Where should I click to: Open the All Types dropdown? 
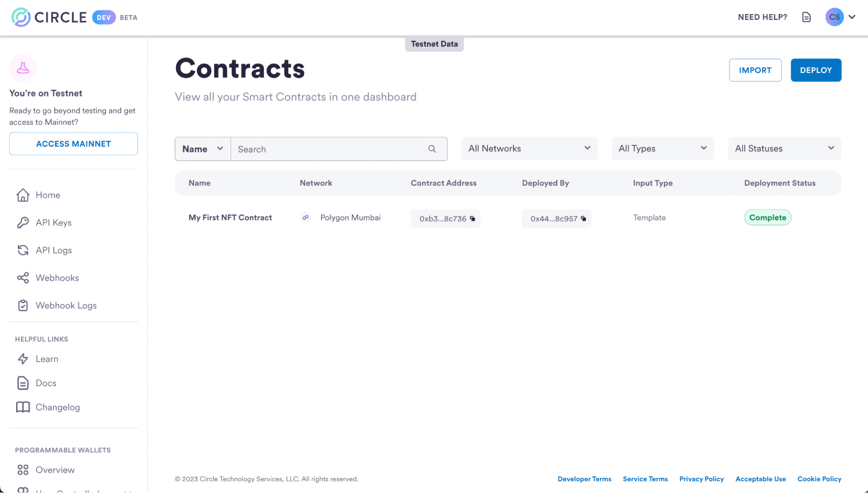click(x=663, y=149)
